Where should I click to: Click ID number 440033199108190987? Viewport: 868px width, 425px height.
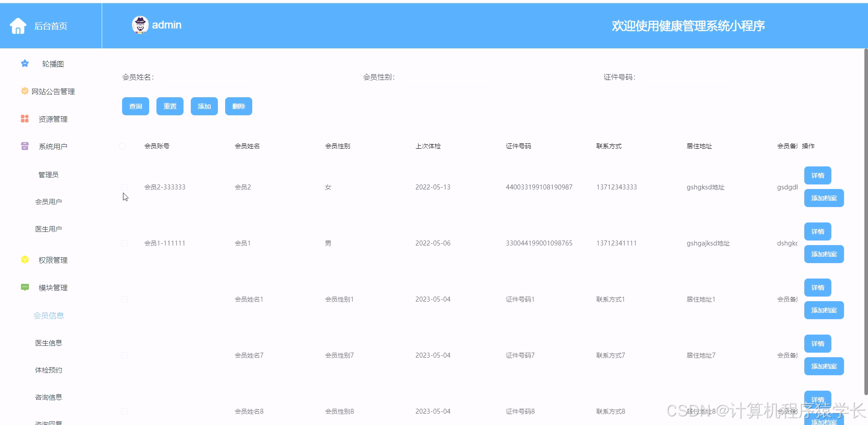539,187
